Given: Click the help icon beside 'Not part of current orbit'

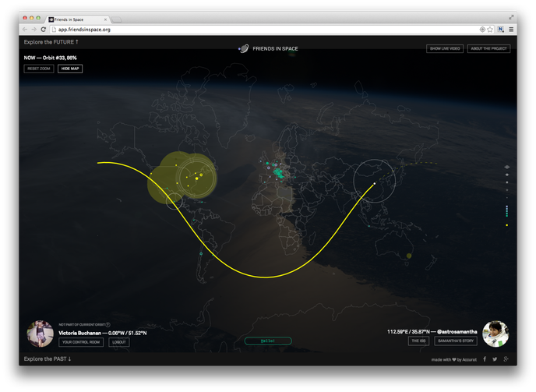Looking at the screenshot, I should [108, 325].
